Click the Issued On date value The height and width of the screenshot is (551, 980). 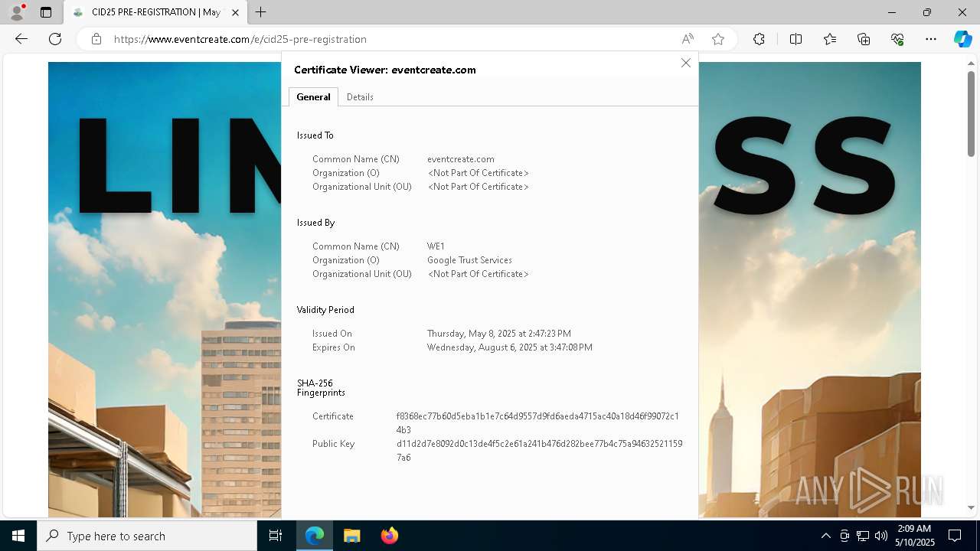[x=499, y=334]
